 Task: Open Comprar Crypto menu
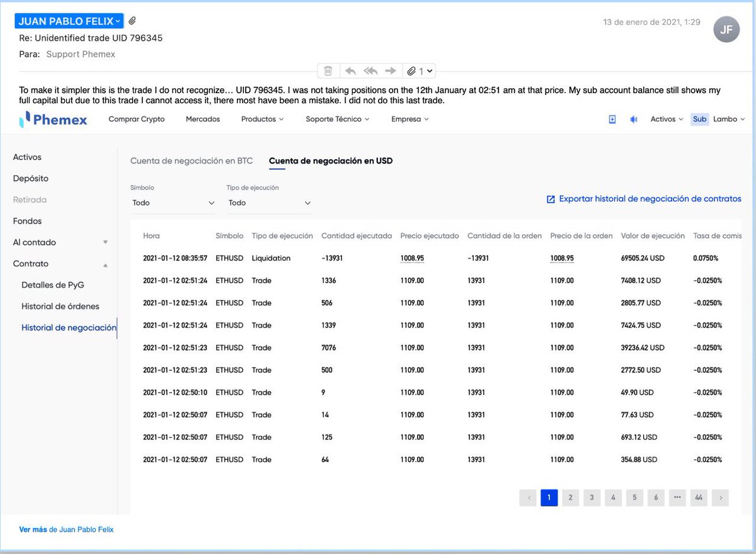click(137, 119)
